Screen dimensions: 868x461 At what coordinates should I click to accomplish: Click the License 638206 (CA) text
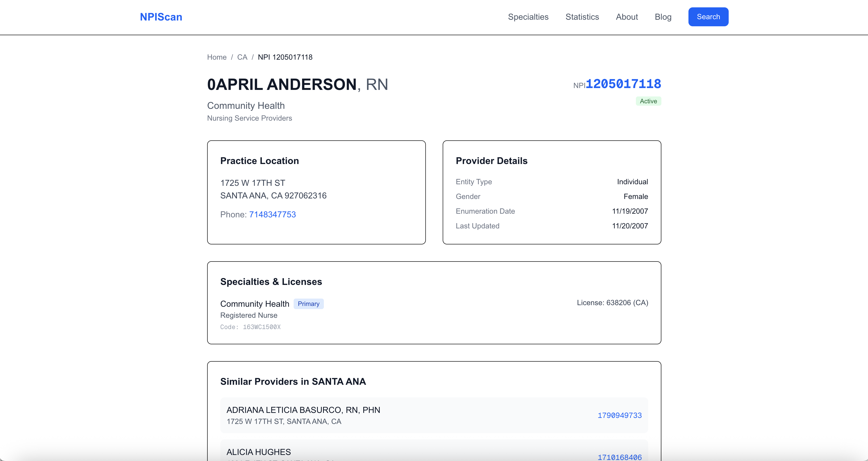tap(612, 303)
